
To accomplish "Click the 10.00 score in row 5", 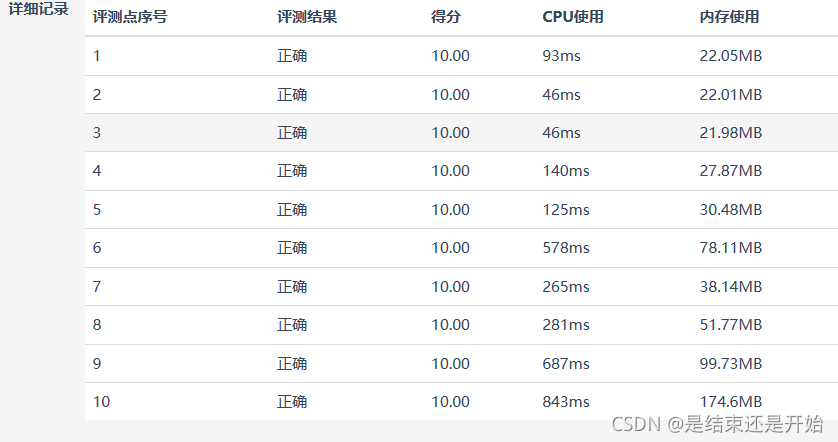I will point(451,210).
